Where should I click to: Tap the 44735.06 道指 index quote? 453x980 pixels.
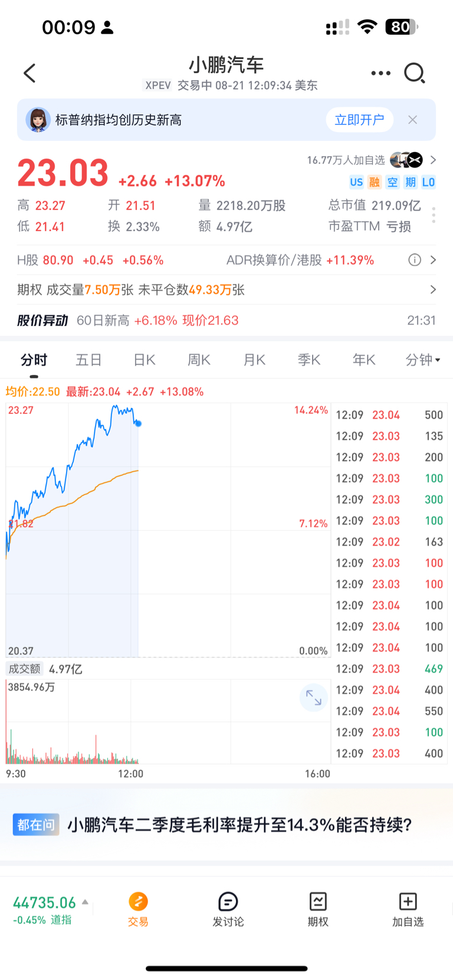coord(45,910)
